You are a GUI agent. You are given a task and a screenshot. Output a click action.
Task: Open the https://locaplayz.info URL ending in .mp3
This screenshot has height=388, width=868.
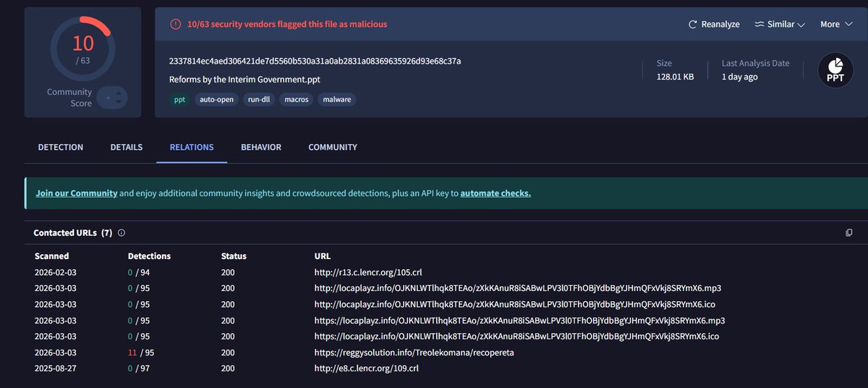pos(519,320)
